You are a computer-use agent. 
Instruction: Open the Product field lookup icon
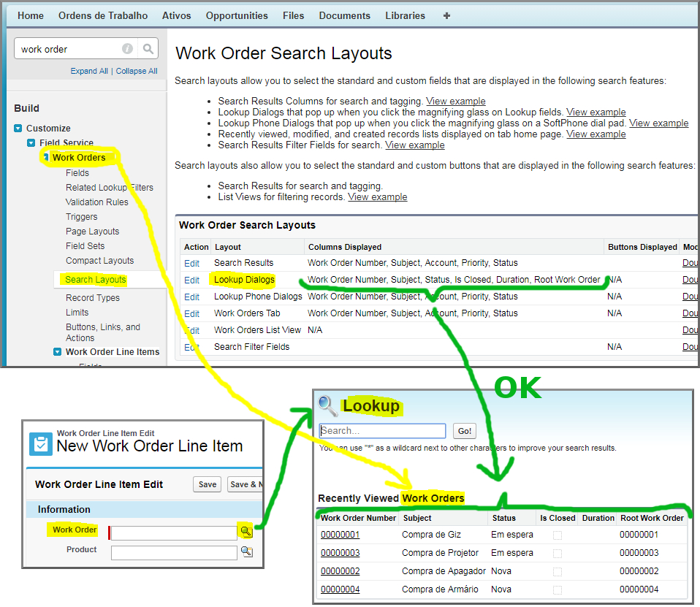[246, 551]
